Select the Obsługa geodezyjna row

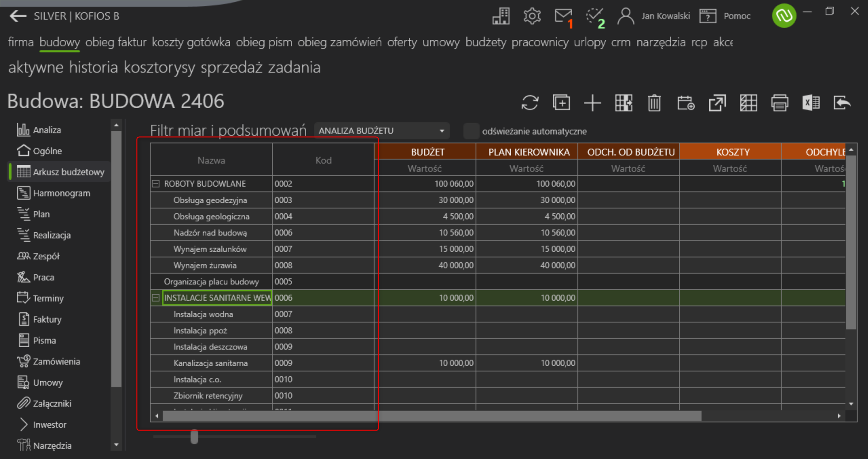click(498, 200)
